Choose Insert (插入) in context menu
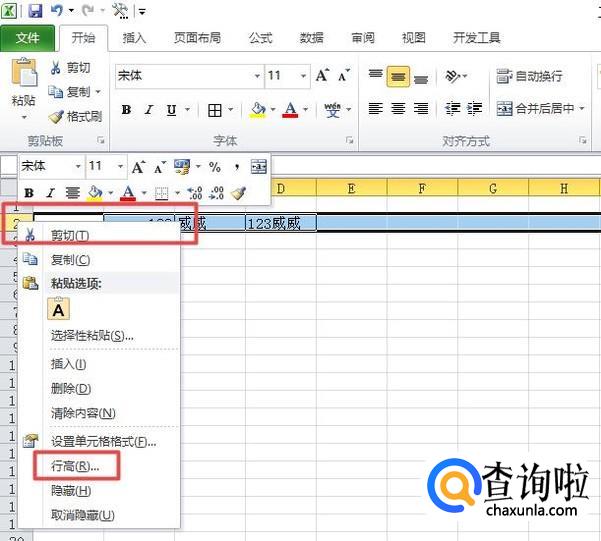601x541 pixels. tap(99, 364)
